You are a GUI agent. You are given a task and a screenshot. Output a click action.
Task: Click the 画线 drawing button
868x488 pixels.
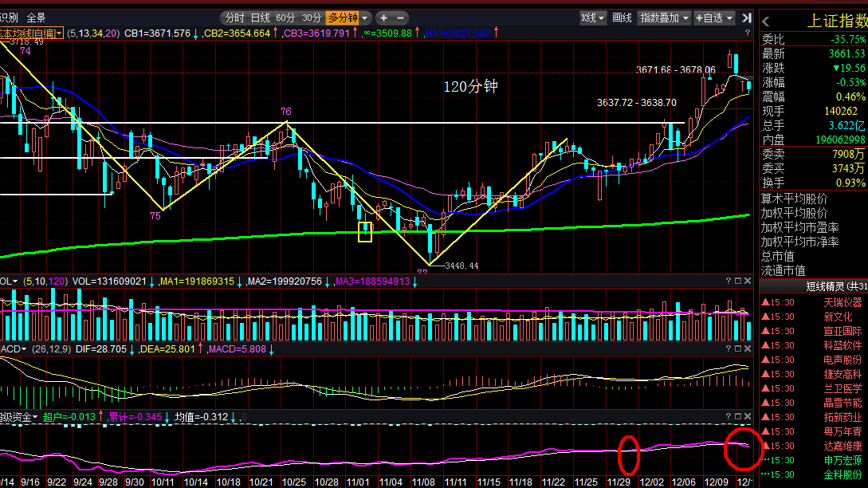tap(622, 18)
